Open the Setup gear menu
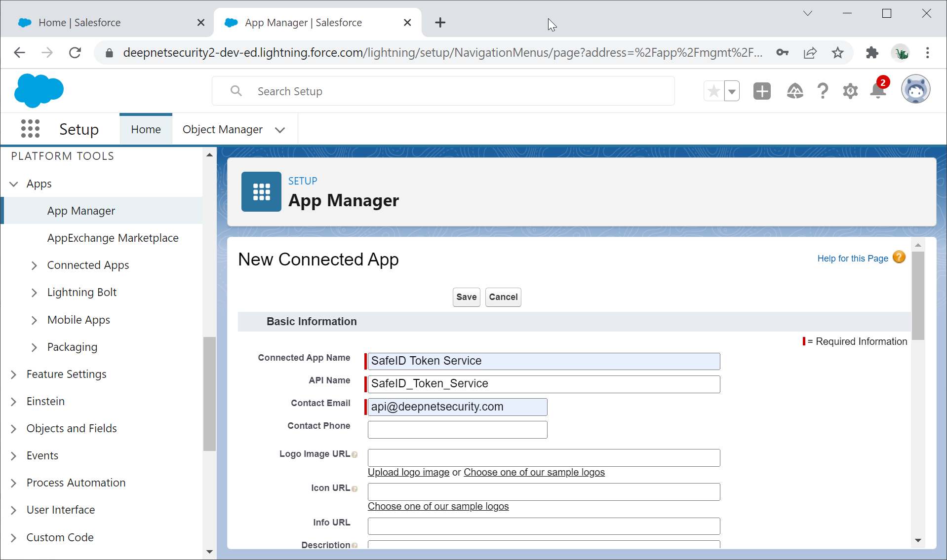947x560 pixels. point(850,91)
